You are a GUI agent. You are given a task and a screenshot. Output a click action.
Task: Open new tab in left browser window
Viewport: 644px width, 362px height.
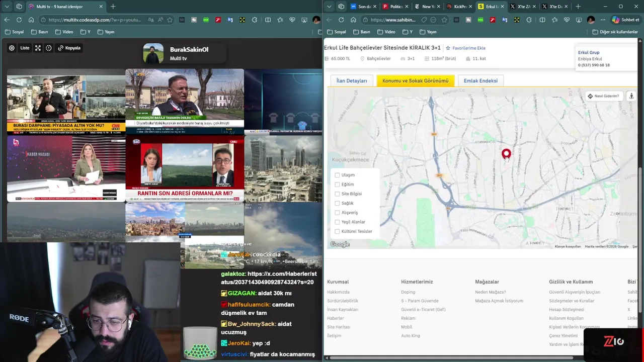pyautogui.click(x=113, y=7)
